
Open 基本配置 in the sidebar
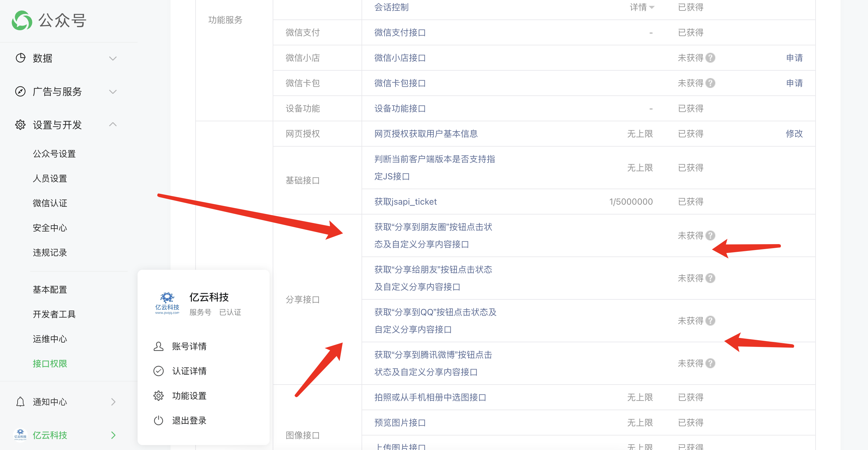(50, 290)
